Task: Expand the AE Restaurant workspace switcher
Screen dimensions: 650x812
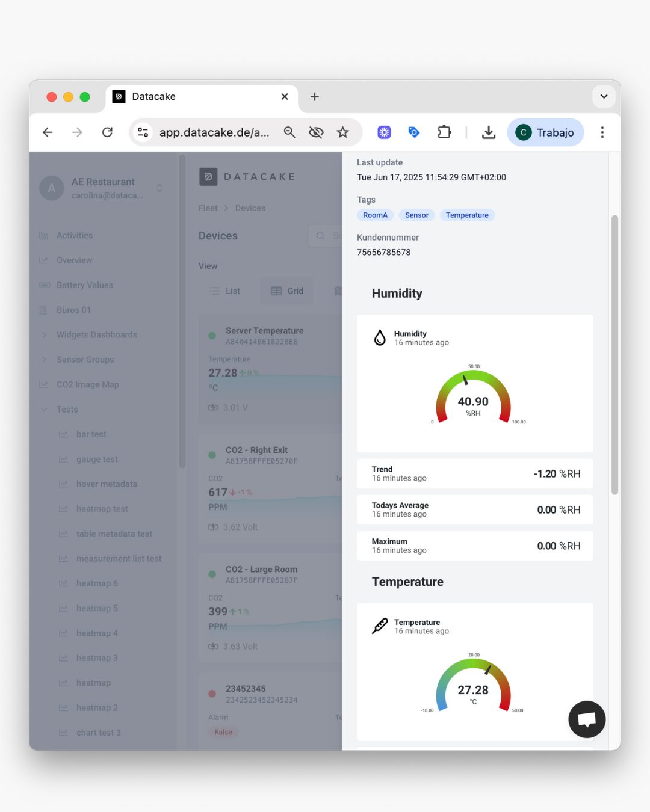Action: (159, 188)
